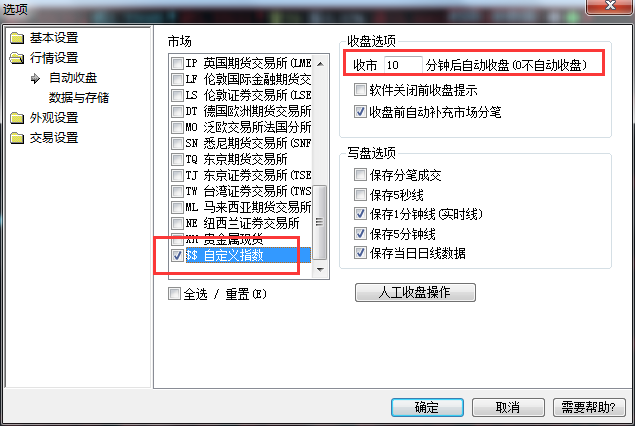This screenshot has height=426, width=635.
Task: Click the 行情设置 open folder icon
Action: (x=17, y=58)
